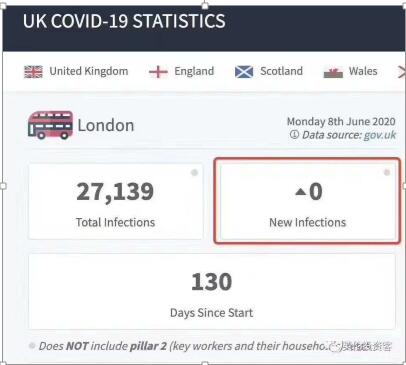Viewport: 406px width, 365px height.
Task: Switch to the England tab
Action: (182, 71)
